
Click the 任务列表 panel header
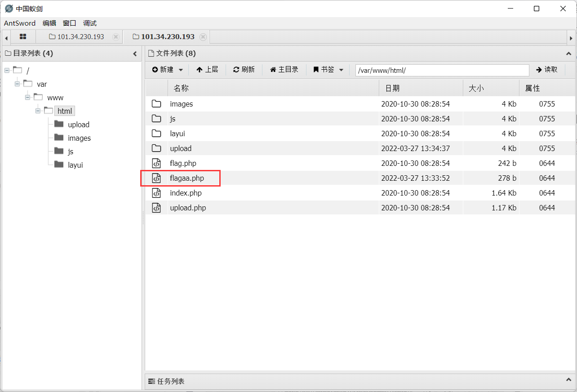pos(360,381)
